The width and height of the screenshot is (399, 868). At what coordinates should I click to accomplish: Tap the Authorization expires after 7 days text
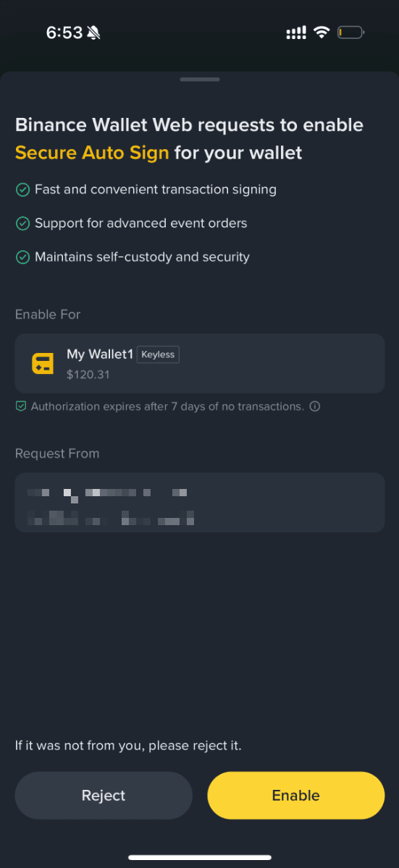pos(167,407)
